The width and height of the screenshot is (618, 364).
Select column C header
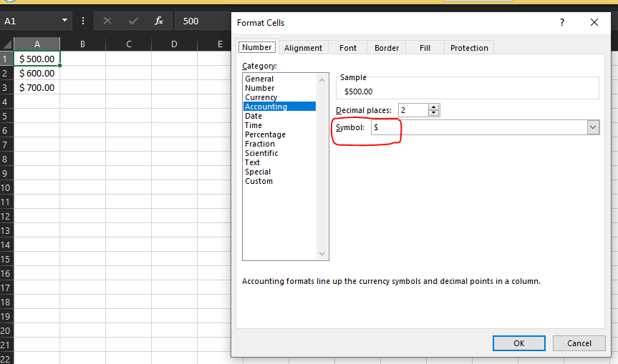[x=128, y=44]
